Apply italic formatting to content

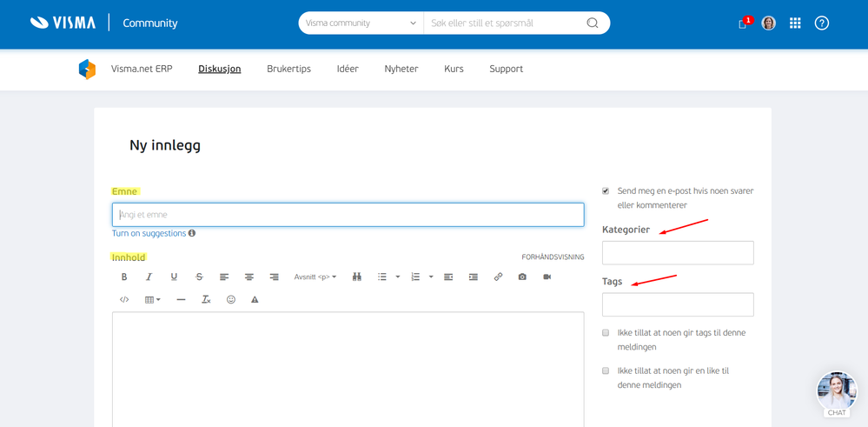(149, 277)
